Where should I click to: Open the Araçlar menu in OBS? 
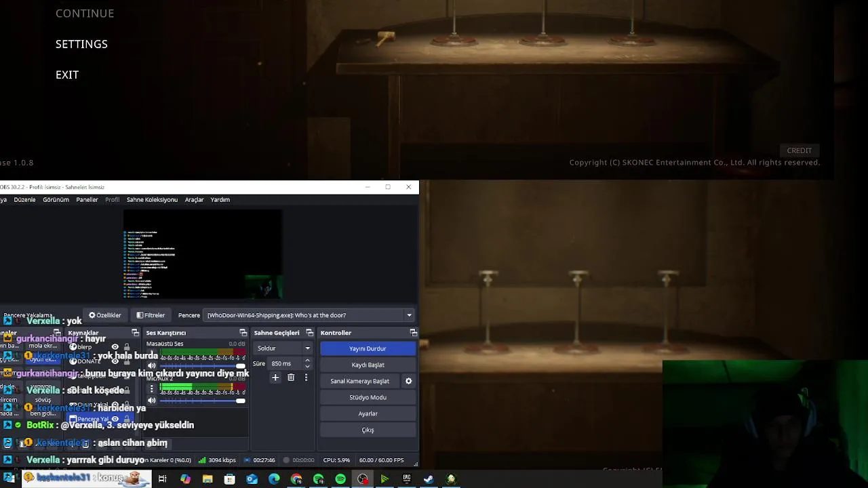194,200
